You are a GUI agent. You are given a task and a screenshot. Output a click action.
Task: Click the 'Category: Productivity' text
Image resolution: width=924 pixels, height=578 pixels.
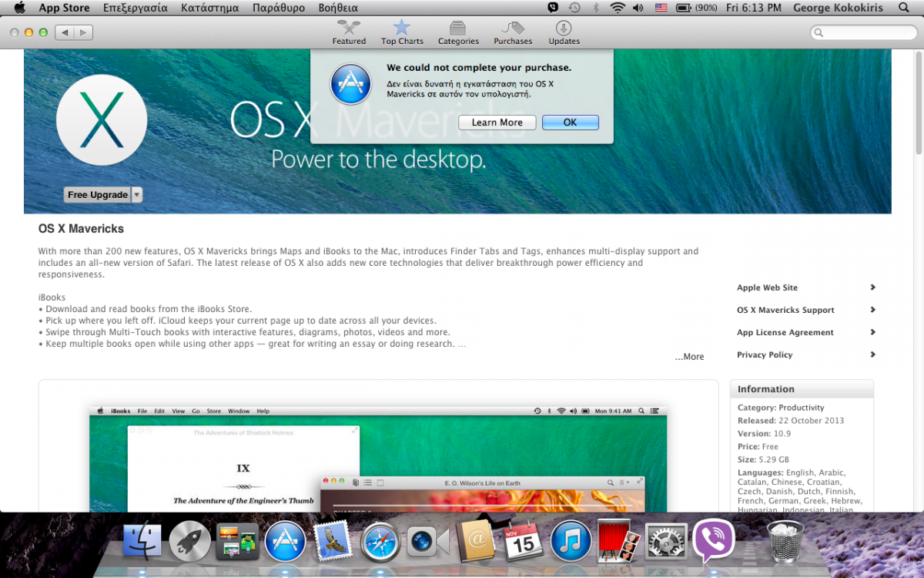781,408
